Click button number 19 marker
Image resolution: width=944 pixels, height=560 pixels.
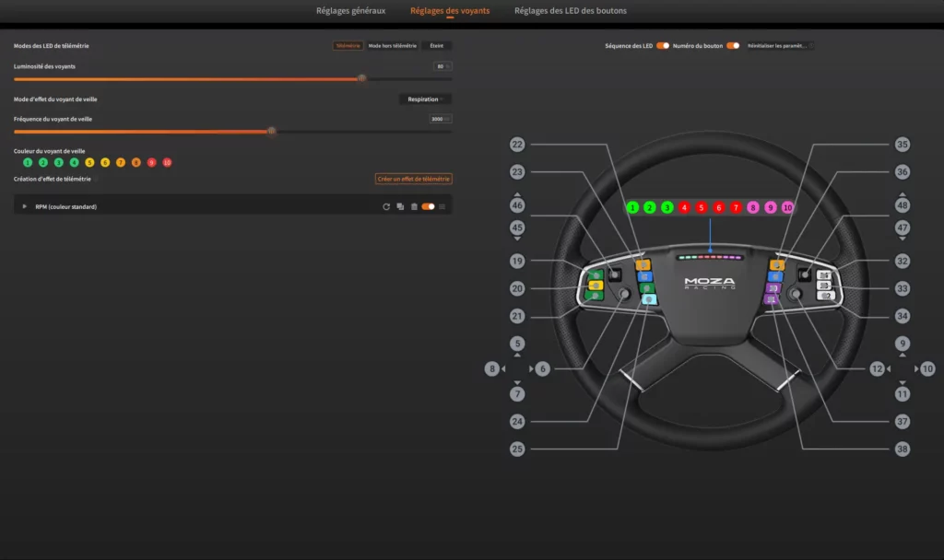(517, 261)
